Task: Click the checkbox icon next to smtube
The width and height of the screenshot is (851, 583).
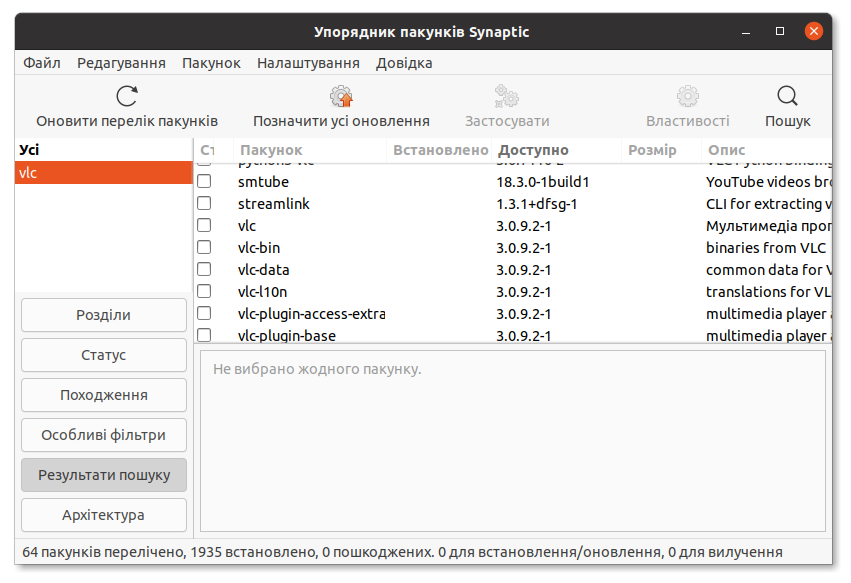Action: (x=205, y=181)
